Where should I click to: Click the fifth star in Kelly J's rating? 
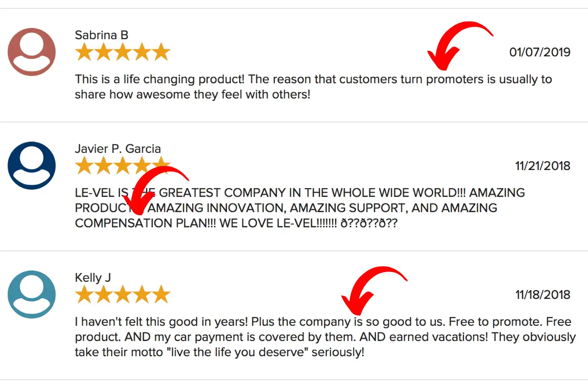161,295
